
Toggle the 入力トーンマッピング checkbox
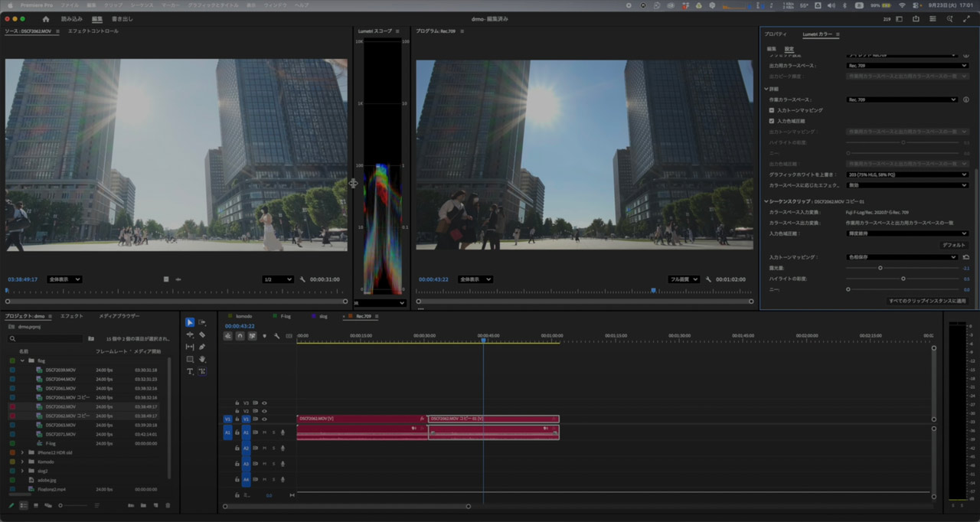[772, 110]
